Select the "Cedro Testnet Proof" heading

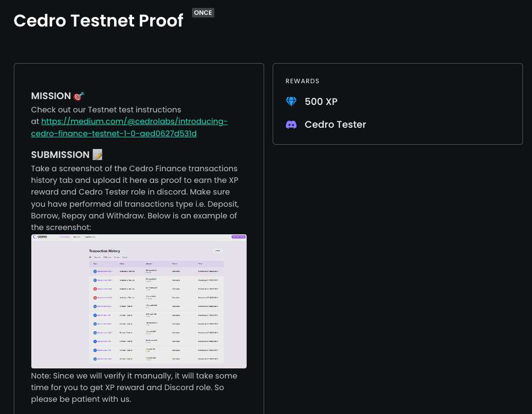[99, 20]
